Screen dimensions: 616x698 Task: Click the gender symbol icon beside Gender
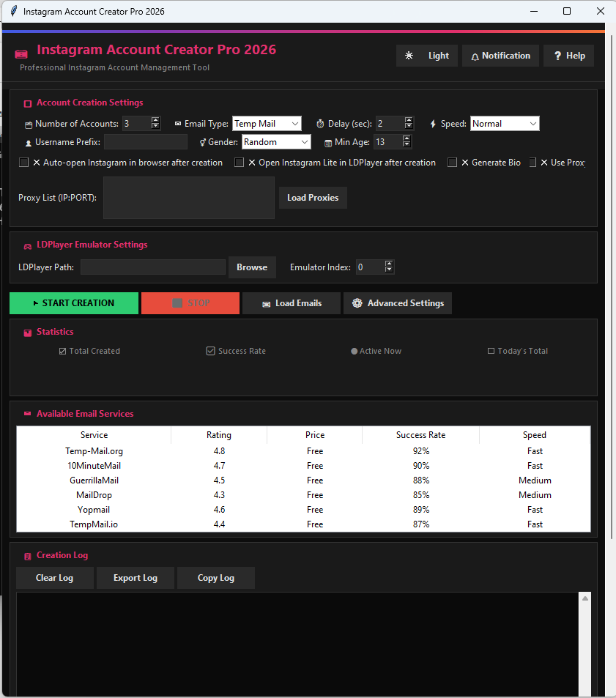tap(202, 142)
